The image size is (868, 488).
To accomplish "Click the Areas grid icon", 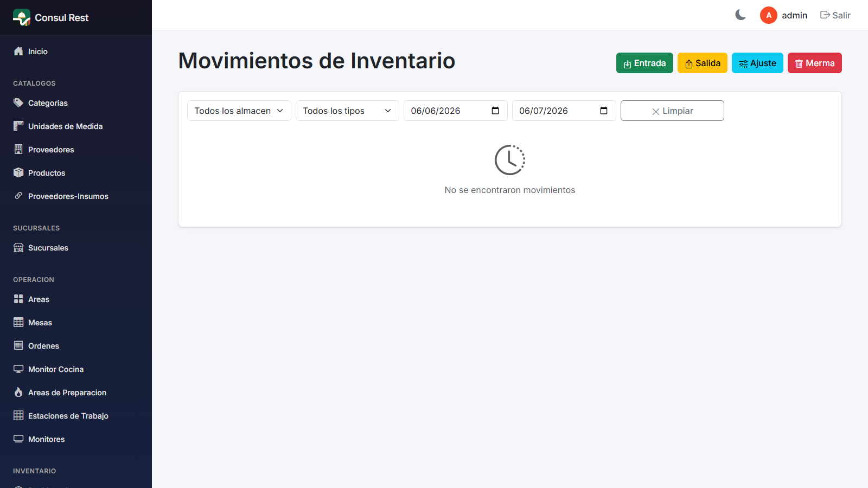I will tap(18, 299).
